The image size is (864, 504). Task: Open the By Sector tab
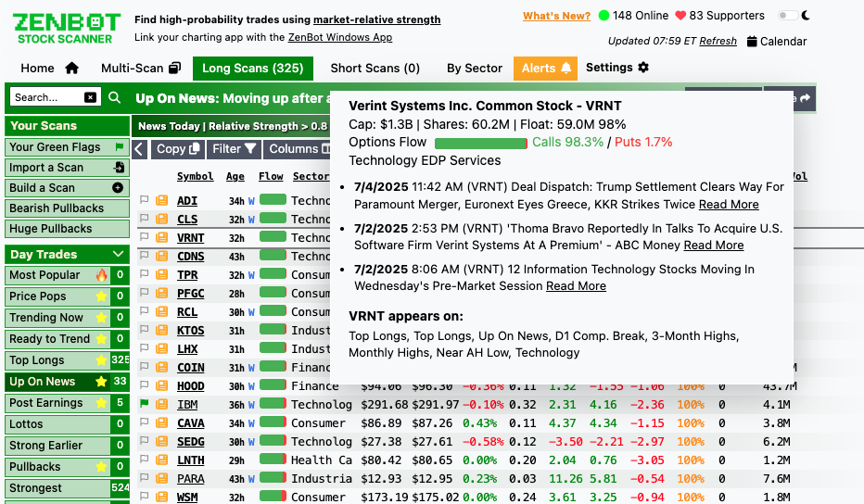(475, 69)
